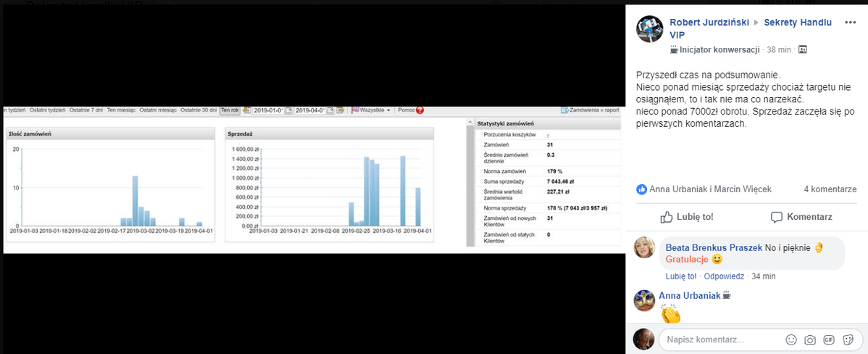This screenshot has height=354, width=868.
Task: Select the Ostatnie 30 dni filter
Action: pos(199,110)
